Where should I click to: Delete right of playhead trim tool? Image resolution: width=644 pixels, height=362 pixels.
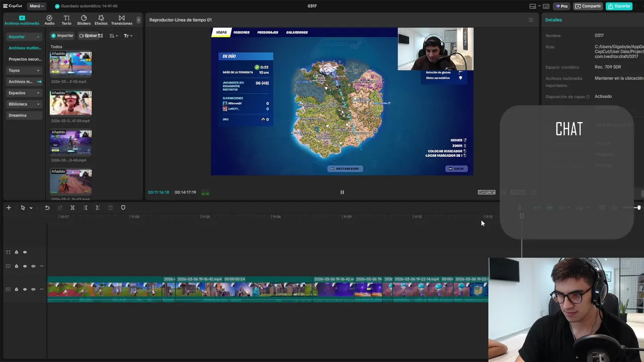(98, 208)
